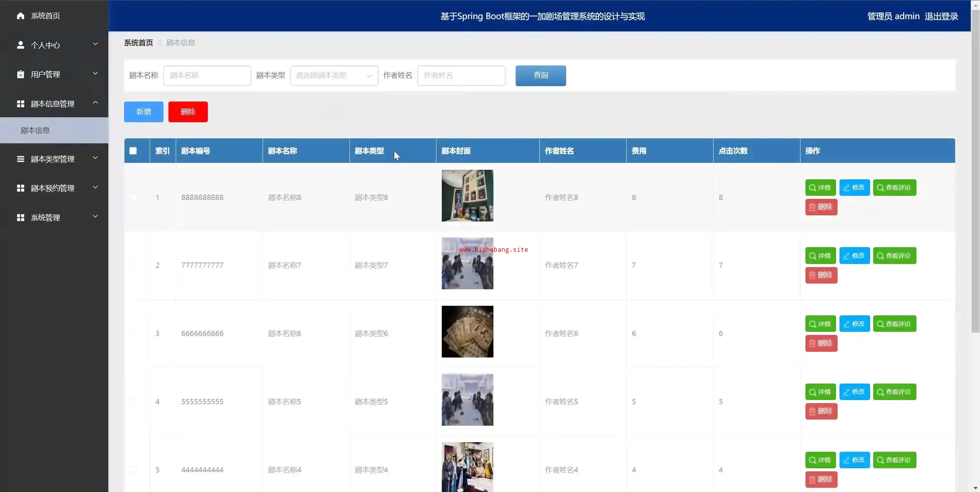Click the grid icon for 剧本预约管理

(21, 188)
